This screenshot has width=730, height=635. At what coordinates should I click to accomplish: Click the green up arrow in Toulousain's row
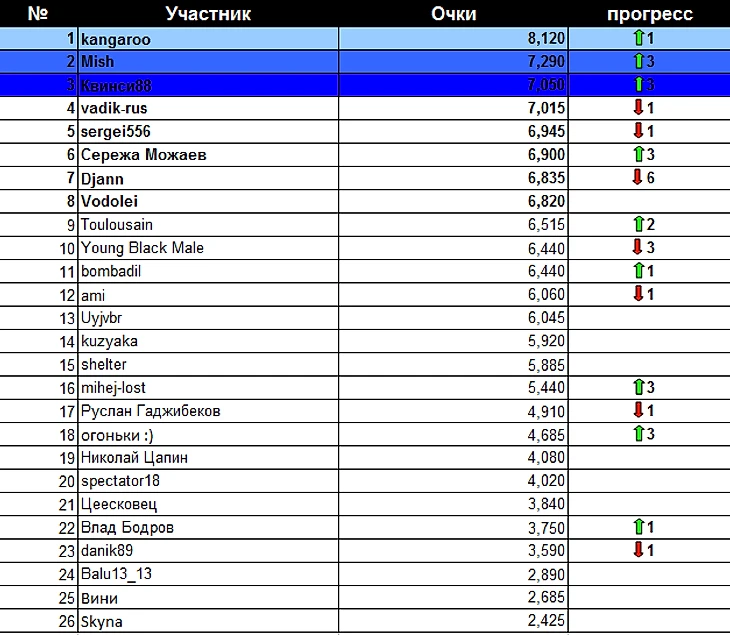pyautogui.click(x=636, y=224)
